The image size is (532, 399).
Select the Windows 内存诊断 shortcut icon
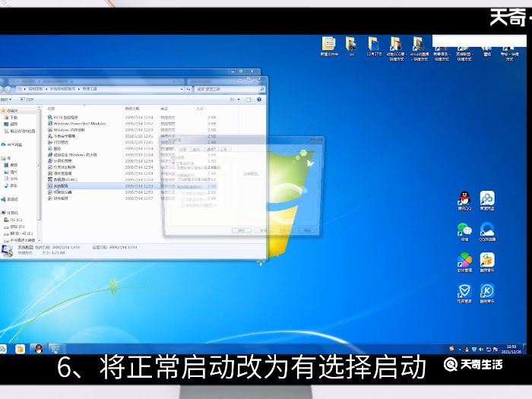pos(50,130)
